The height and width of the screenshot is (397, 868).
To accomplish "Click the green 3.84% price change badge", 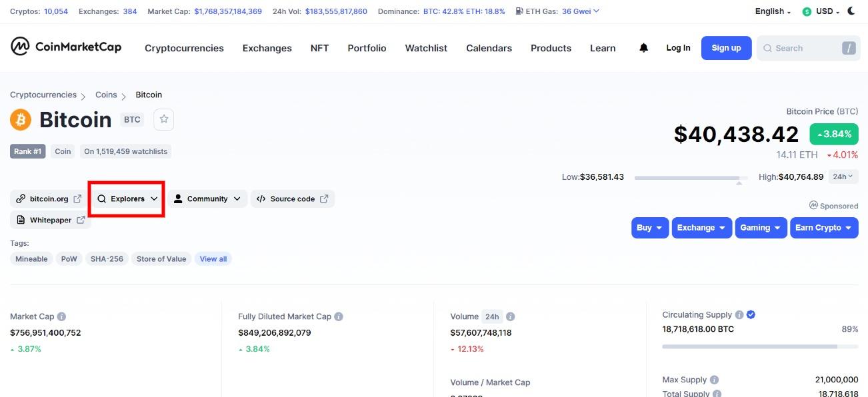I will 834,134.
